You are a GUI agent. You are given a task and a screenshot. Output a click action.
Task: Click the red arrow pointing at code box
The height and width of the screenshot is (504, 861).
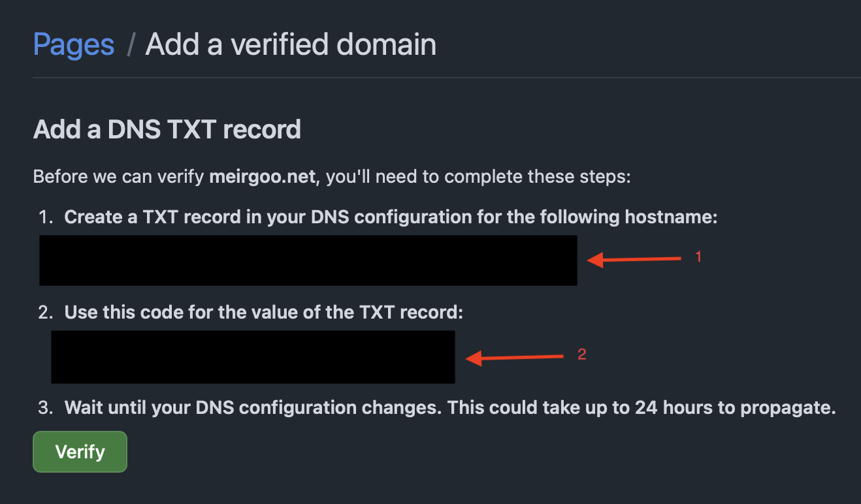[514, 357]
